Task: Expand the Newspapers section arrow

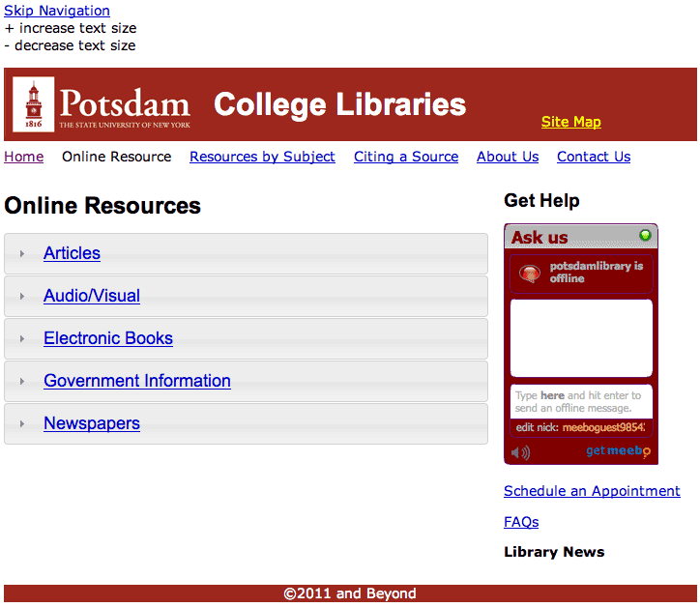Action: click(22, 424)
